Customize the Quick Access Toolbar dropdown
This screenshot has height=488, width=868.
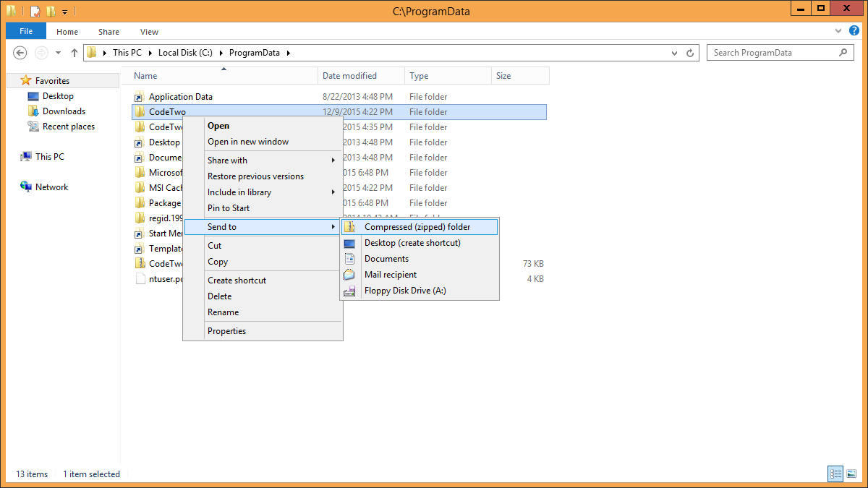[x=64, y=11]
